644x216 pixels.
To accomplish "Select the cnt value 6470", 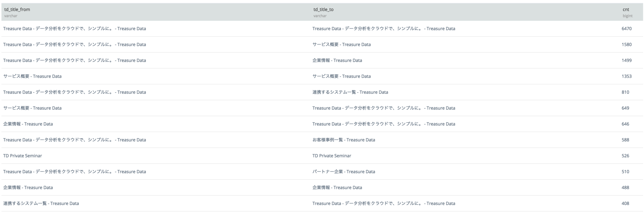I will [626, 29].
